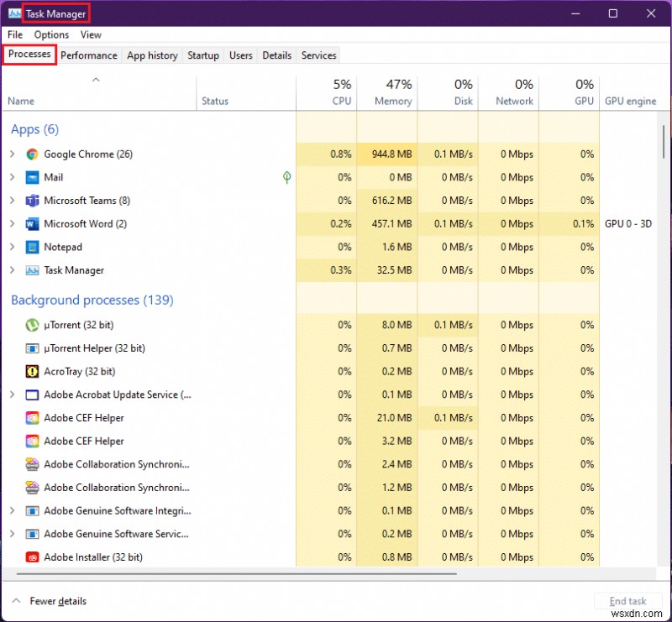Click the Notepad icon
The height and width of the screenshot is (622, 672).
[x=32, y=247]
